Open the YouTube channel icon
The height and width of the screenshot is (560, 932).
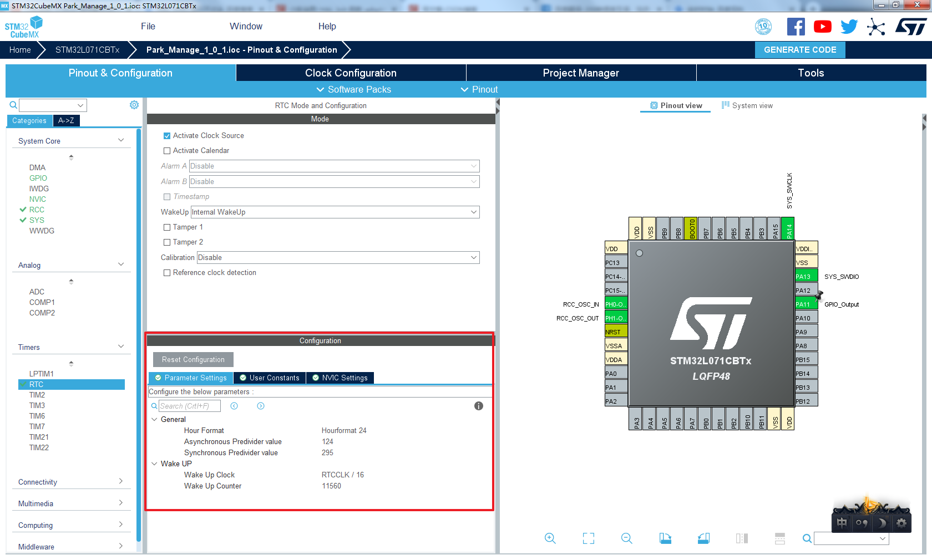(x=822, y=26)
